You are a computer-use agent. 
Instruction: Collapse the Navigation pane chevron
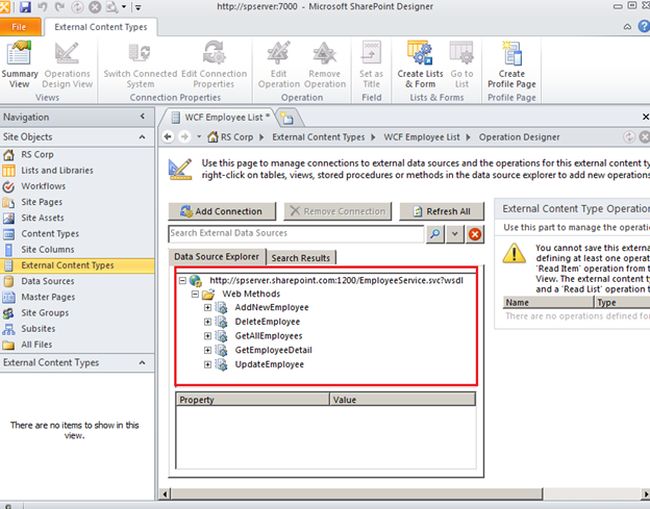143,116
